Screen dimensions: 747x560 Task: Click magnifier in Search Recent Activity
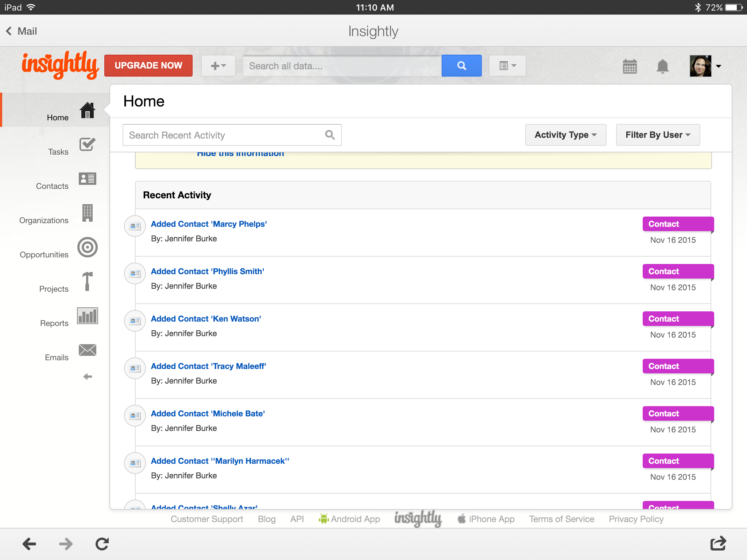(x=330, y=135)
